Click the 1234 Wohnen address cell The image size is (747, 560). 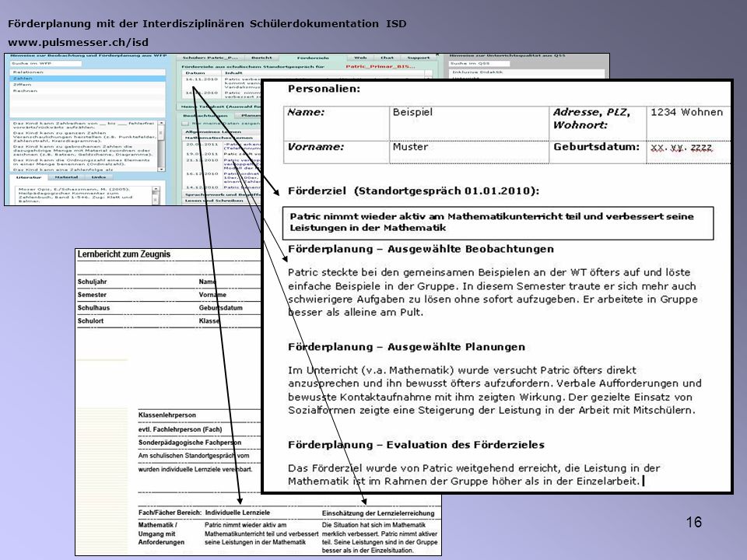pos(688,124)
